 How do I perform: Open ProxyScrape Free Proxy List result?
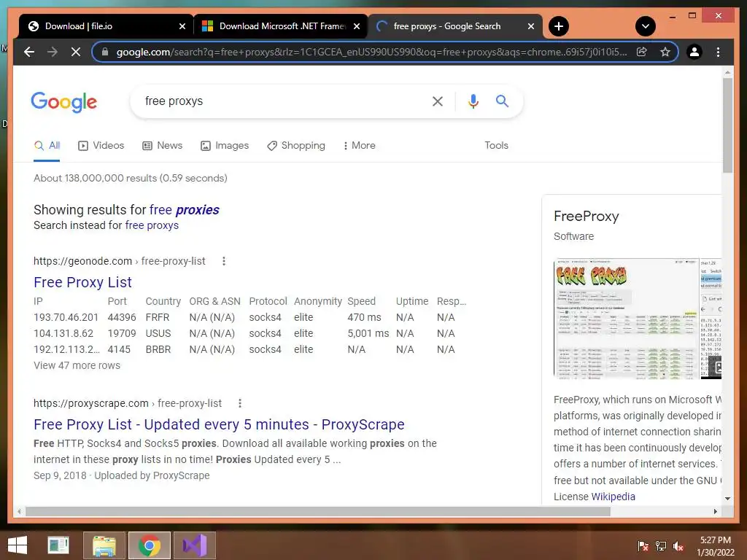(219, 424)
